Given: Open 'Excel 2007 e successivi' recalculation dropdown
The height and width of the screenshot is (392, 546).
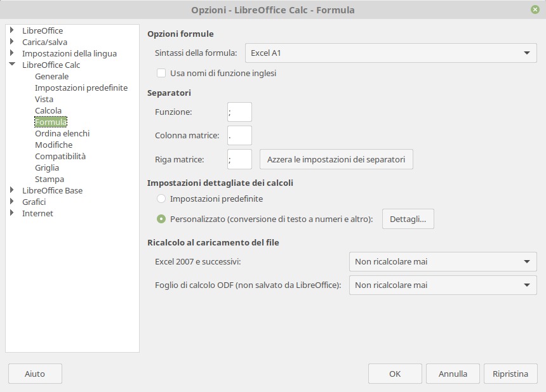Looking at the screenshot, I should pyautogui.click(x=443, y=261).
